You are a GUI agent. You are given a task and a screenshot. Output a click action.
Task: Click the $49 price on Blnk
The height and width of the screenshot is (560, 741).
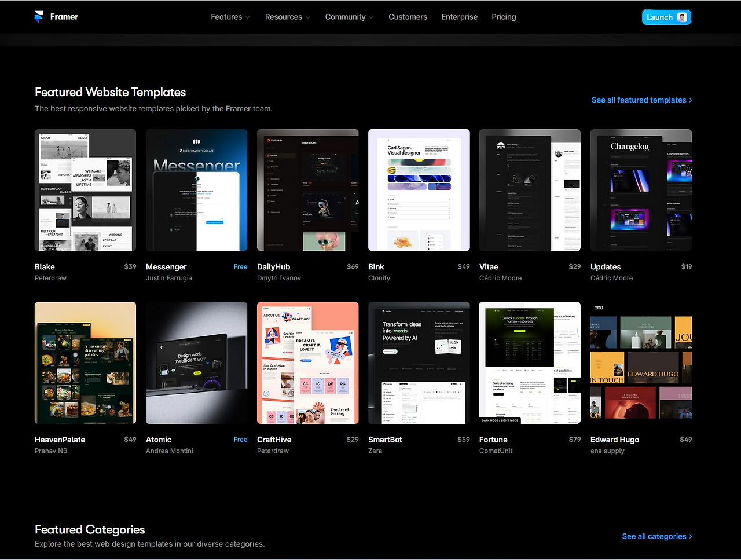(x=464, y=266)
